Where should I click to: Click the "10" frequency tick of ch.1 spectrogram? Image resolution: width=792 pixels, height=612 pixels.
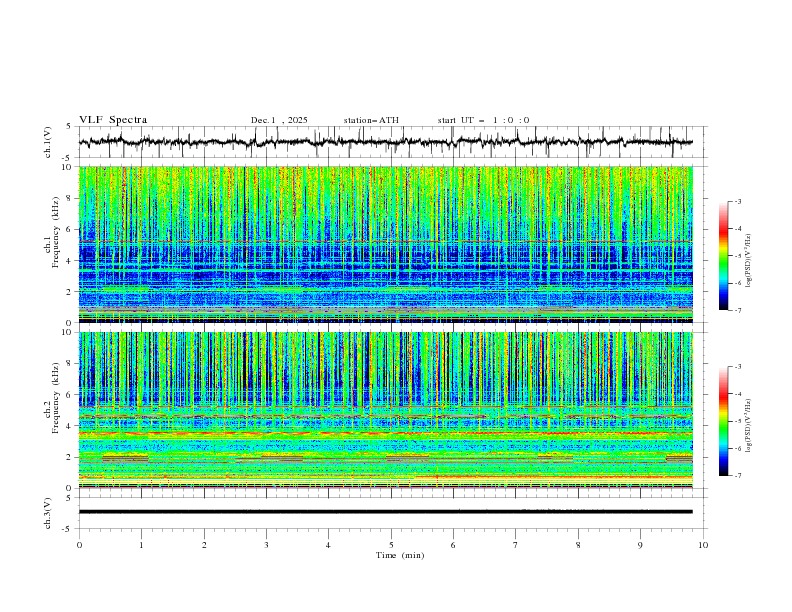click(69, 167)
